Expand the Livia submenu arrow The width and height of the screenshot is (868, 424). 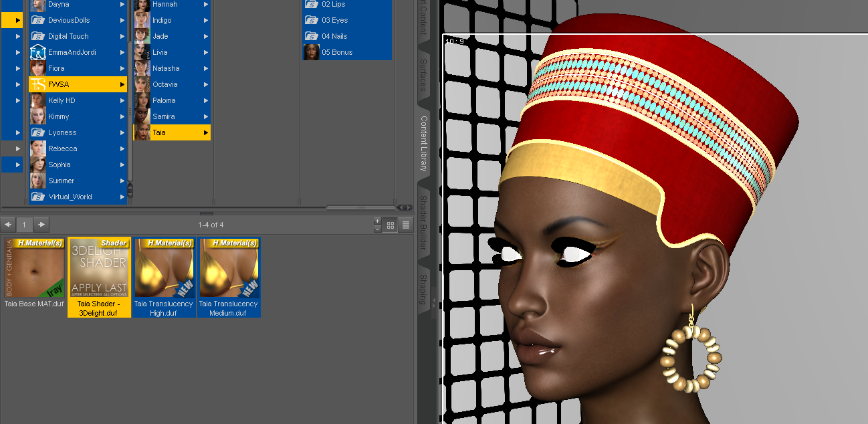click(x=206, y=52)
